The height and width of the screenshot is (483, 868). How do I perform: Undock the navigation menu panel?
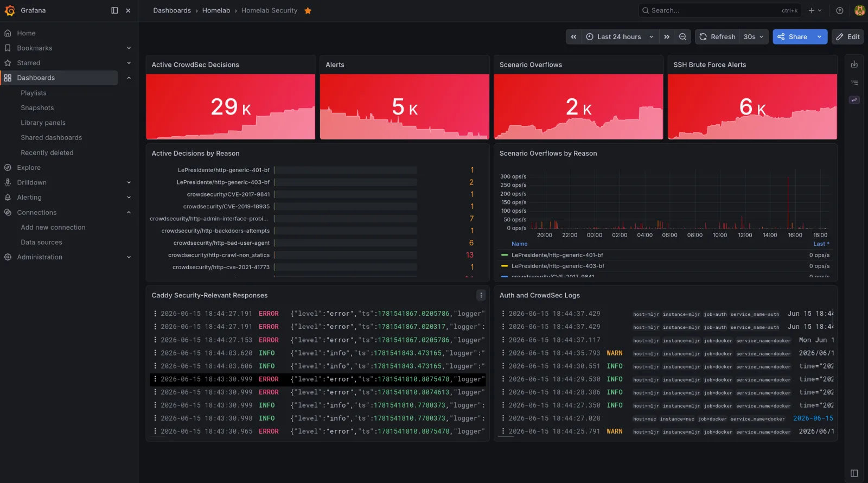click(x=114, y=10)
